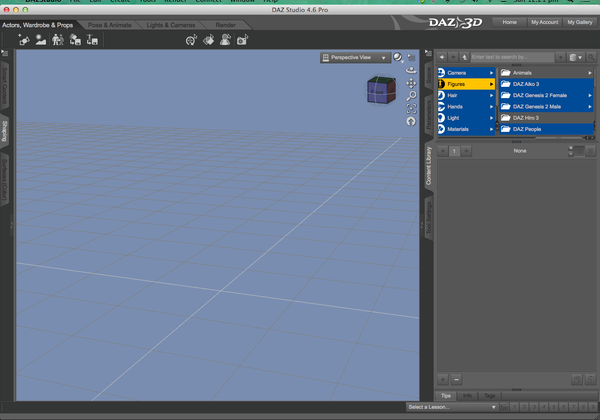Screen dimensions: 600x420
Task: Open the Shaping side pane tab
Action: pyautogui.click(x=5, y=131)
